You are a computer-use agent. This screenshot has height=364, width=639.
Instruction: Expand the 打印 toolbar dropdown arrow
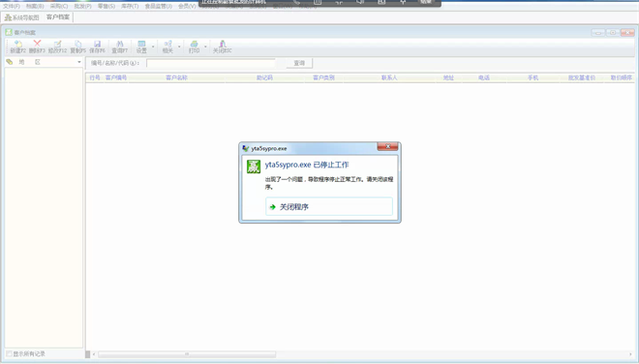(205, 46)
